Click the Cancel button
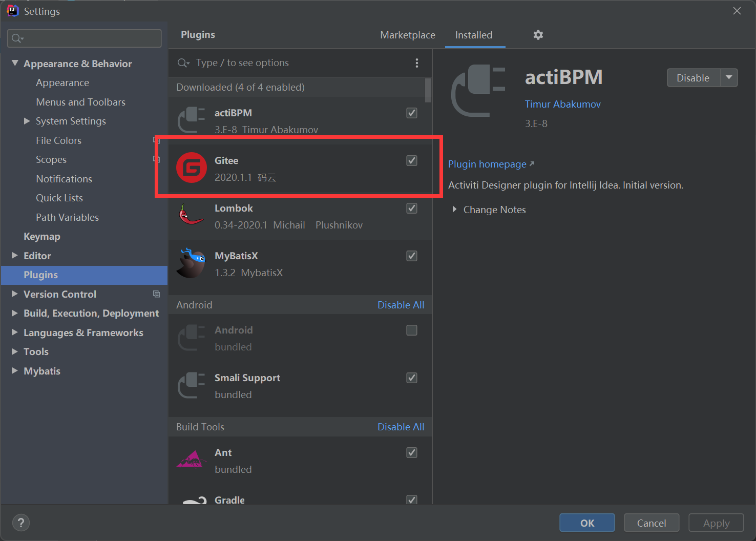Image resolution: width=756 pixels, height=541 pixels. coord(652,523)
